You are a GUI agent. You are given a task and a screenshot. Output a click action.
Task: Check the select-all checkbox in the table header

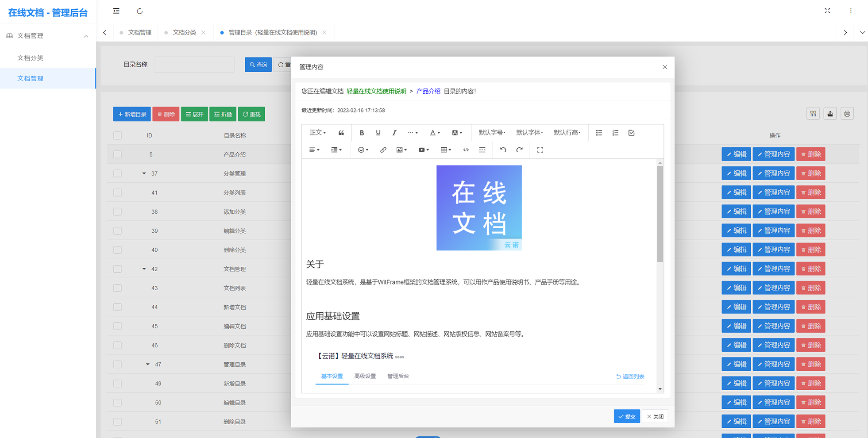[x=117, y=135]
